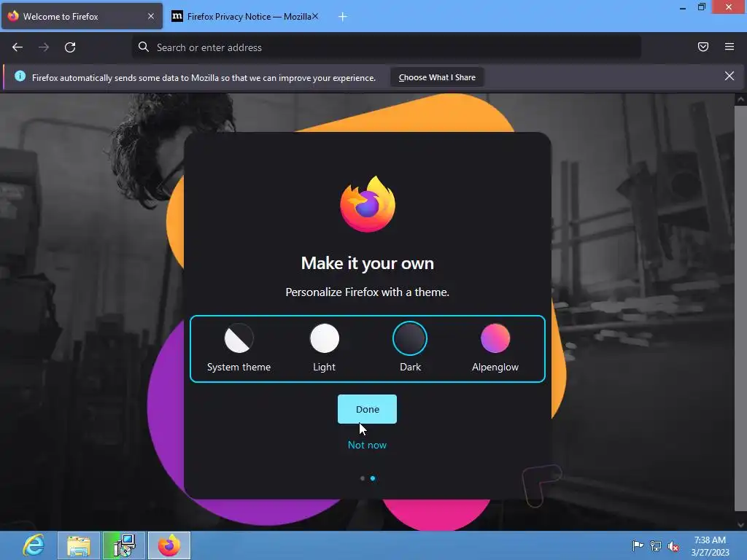The height and width of the screenshot is (560, 747).
Task: Select the System theme option
Action: coord(239,348)
